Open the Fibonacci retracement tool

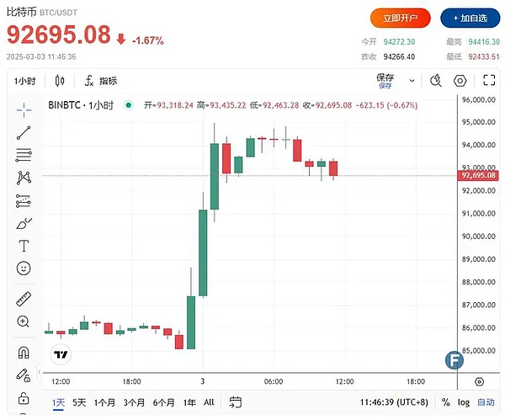point(24,155)
